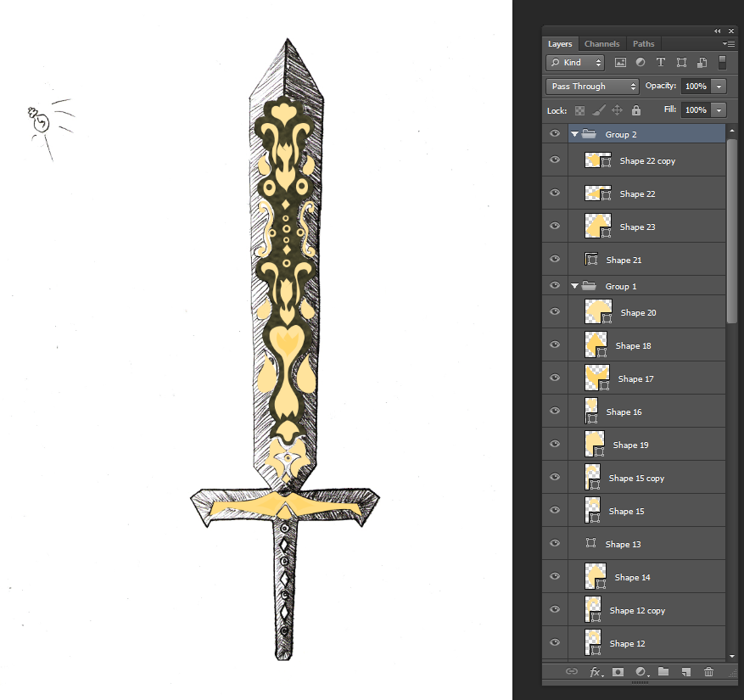The width and height of the screenshot is (744, 700).
Task: Create a new group folder icon
Action: click(663, 671)
